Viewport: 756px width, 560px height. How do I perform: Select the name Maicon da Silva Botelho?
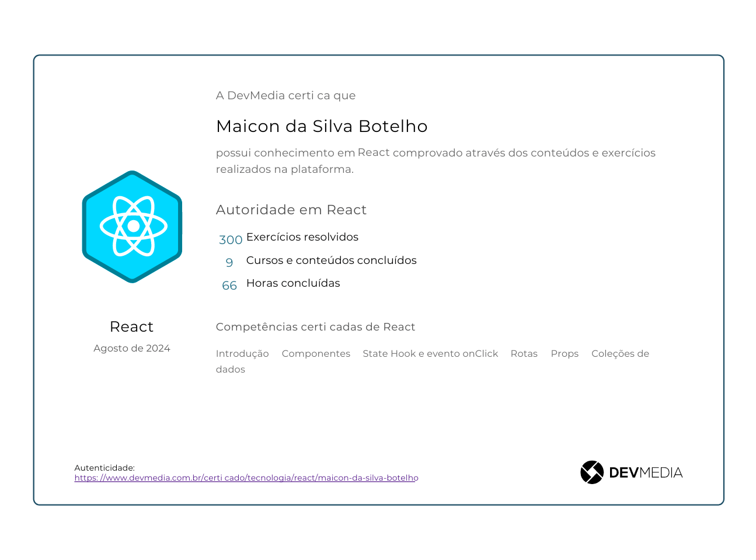pyautogui.click(x=322, y=126)
